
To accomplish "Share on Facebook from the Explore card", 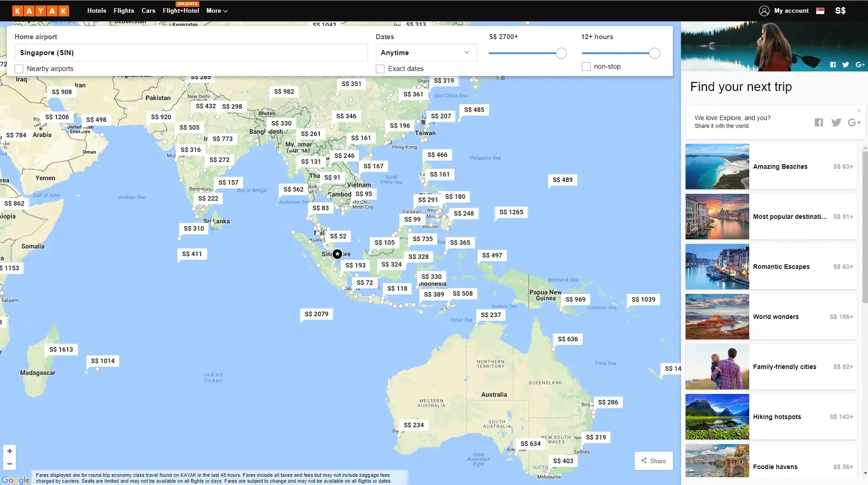I will [x=819, y=122].
